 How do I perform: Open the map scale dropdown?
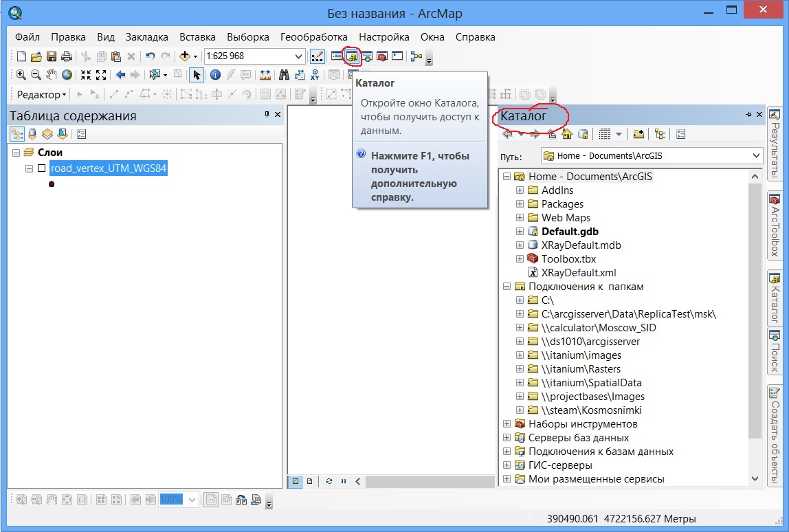click(x=298, y=56)
